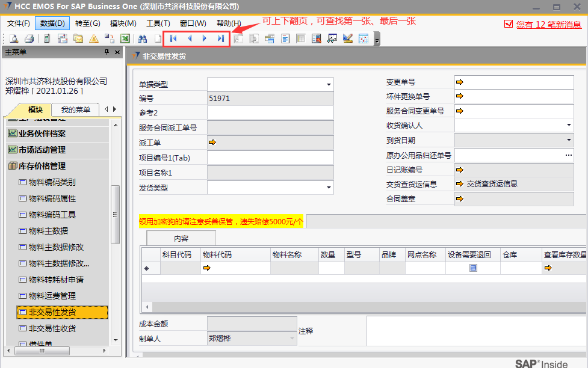Toggle checkbox beside 您有 12 笔新消息
The width and height of the screenshot is (588, 368).
[x=509, y=24]
